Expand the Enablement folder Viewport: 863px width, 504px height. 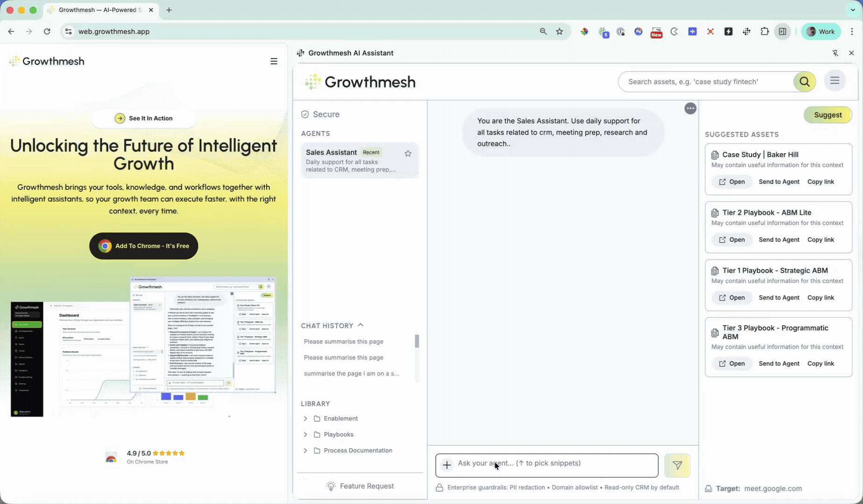pyautogui.click(x=305, y=419)
